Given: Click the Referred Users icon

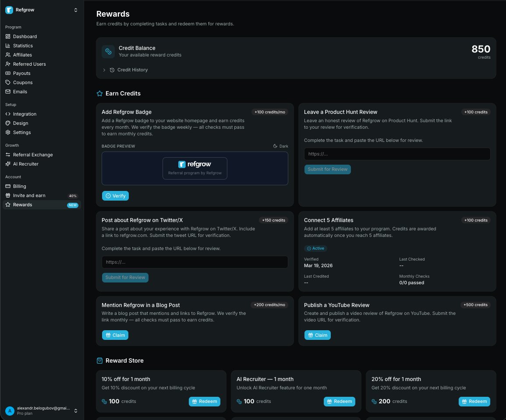Looking at the screenshot, I should click(x=8, y=64).
